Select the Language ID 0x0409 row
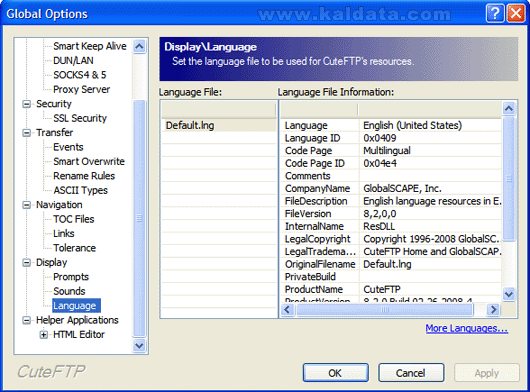The width and height of the screenshot is (530, 392). [x=391, y=138]
